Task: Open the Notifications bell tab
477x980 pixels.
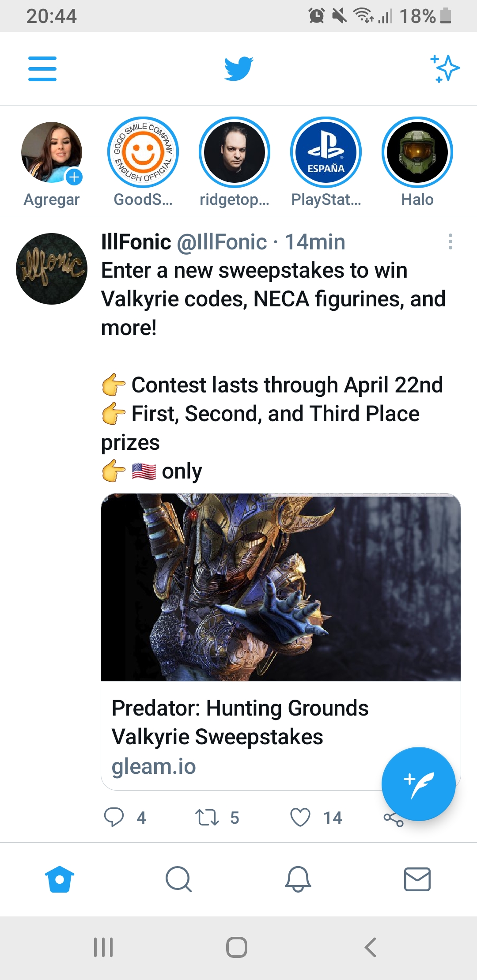Action: [298, 879]
